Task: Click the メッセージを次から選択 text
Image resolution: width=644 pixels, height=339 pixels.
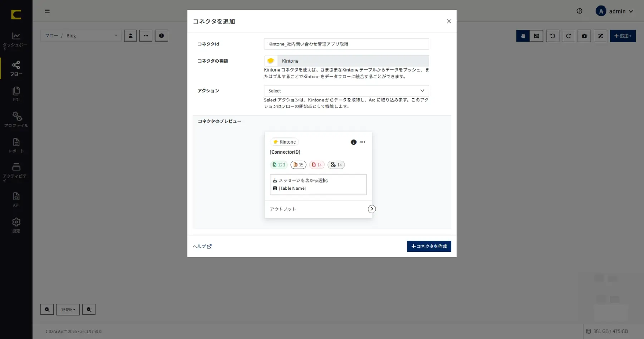Action: tap(303, 180)
